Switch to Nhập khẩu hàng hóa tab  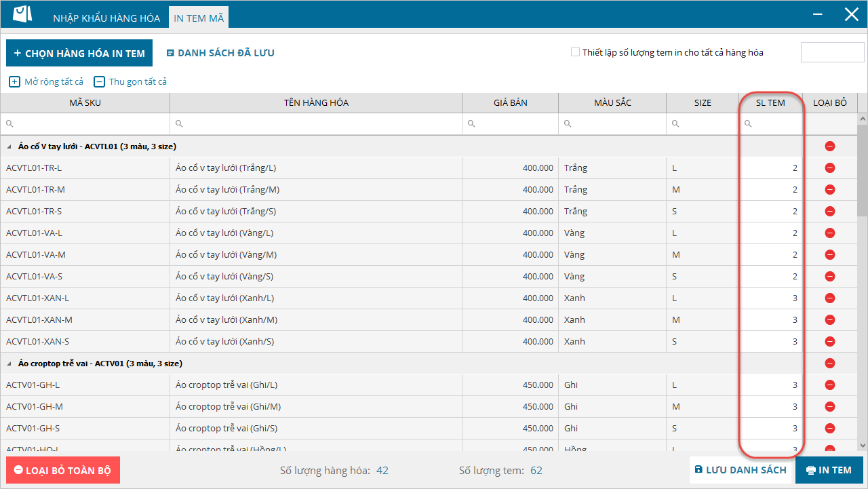106,18
